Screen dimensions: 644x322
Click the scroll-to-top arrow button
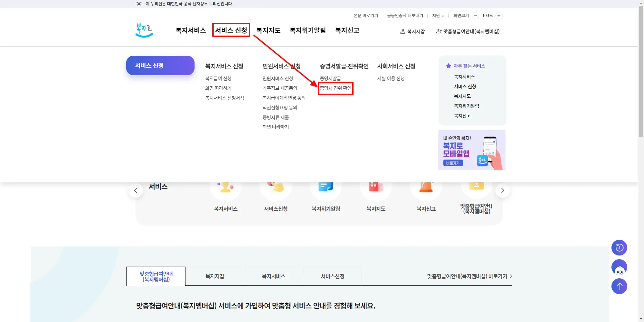coord(619,286)
